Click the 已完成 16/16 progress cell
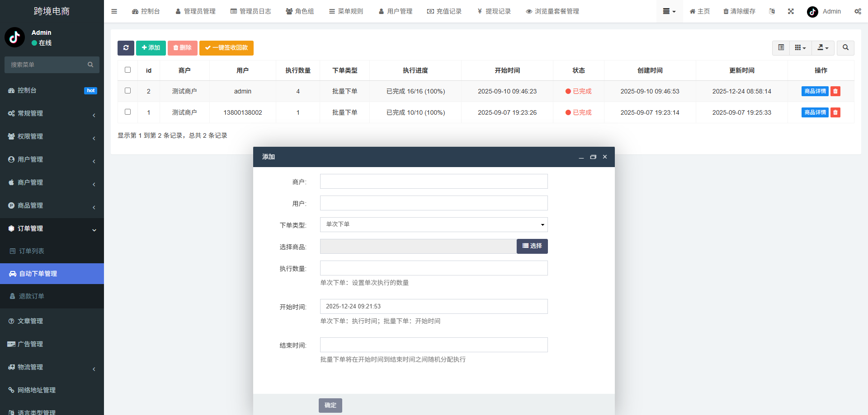Viewport: 868px width, 415px height. (x=416, y=91)
